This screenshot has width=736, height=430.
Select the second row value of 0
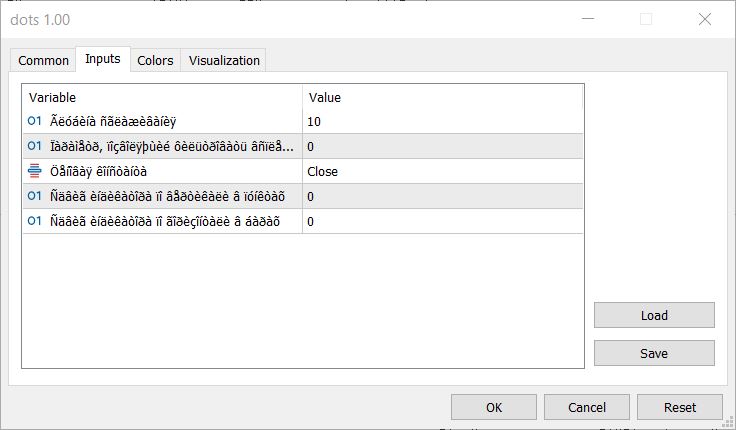coord(442,146)
